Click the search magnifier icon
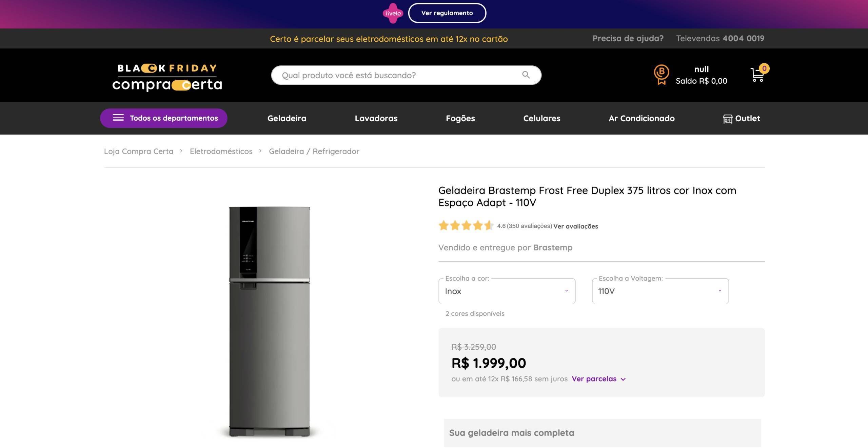Viewport: 868px width, 448px height. pyautogui.click(x=526, y=75)
